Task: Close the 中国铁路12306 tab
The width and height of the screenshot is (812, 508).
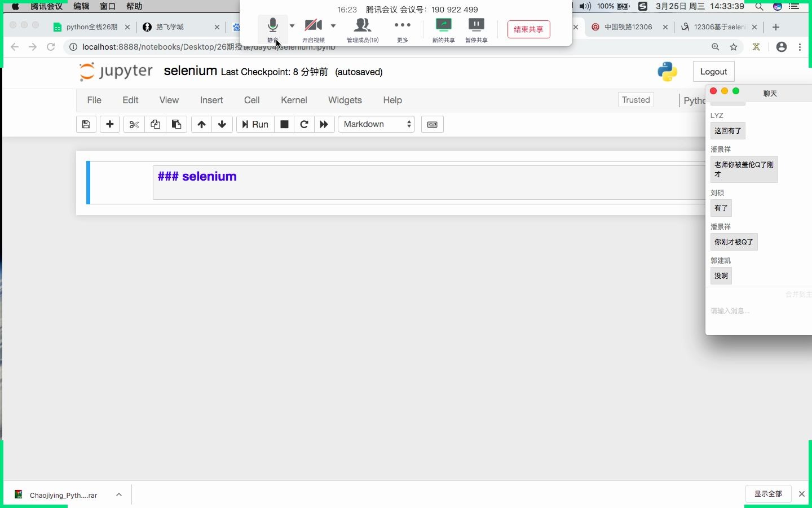Action: pyautogui.click(x=665, y=27)
